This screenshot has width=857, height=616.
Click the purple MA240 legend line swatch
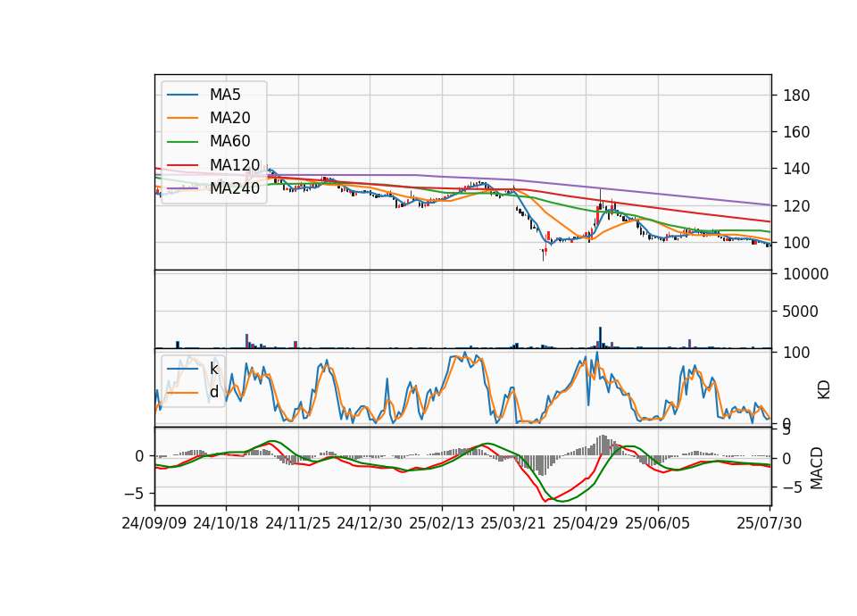182,188
